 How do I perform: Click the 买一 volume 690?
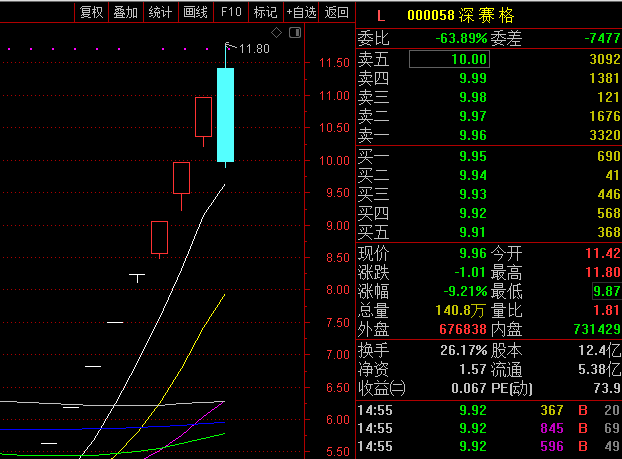[x=609, y=156]
